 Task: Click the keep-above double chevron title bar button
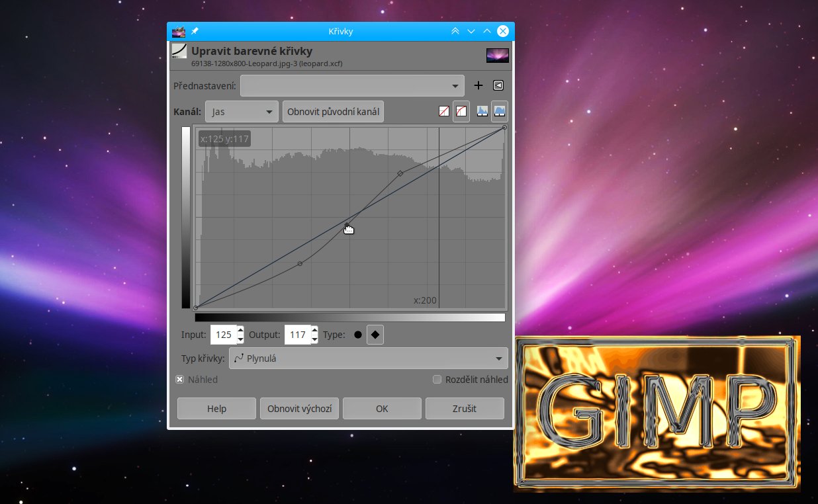[455, 31]
